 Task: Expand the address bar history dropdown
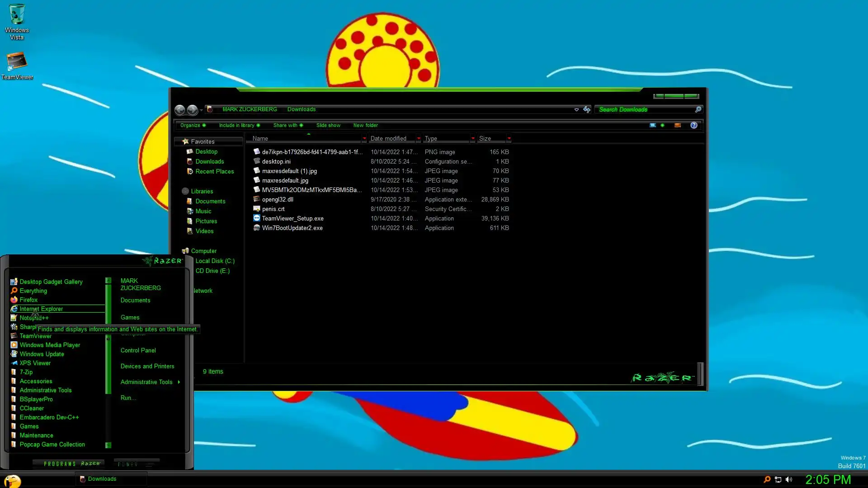[x=576, y=110]
